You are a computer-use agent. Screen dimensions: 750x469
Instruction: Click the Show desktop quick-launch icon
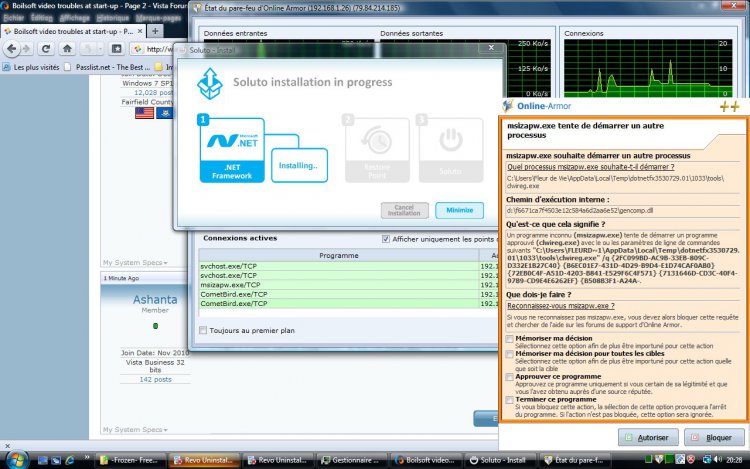pyautogui.click(x=43, y=460)
